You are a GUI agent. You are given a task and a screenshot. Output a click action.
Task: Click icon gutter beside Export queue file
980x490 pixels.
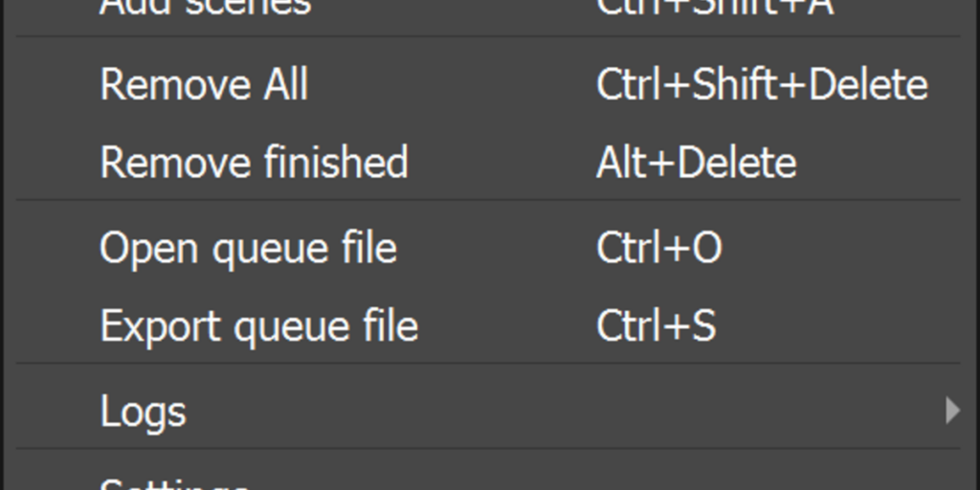coord(55,325)
